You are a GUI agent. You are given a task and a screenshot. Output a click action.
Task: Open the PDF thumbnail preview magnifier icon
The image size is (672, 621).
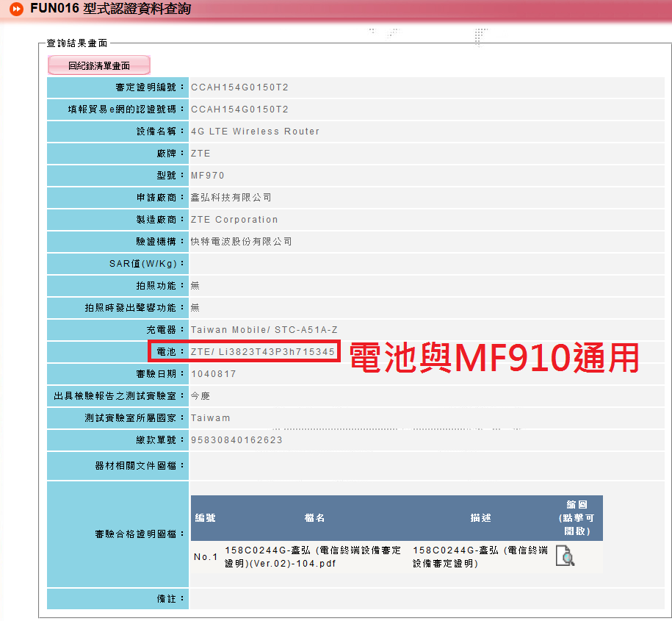pyautogui.click(x=565, y=556)
